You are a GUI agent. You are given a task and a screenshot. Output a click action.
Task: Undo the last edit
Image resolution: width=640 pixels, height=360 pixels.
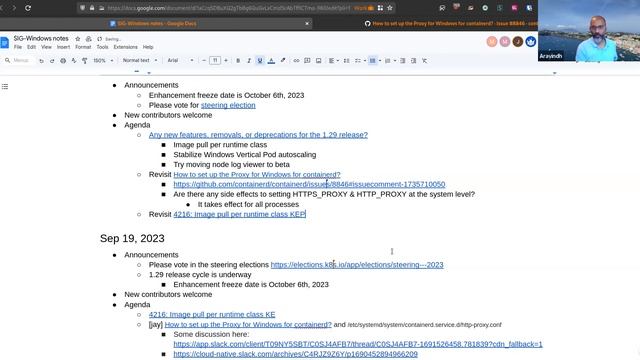click(x=41, y=60)
